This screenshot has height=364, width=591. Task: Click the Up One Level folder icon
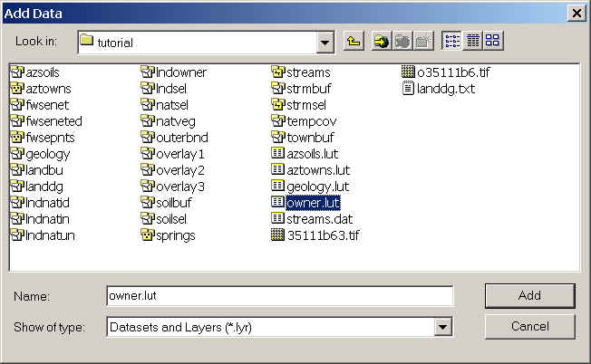(354, 41)
